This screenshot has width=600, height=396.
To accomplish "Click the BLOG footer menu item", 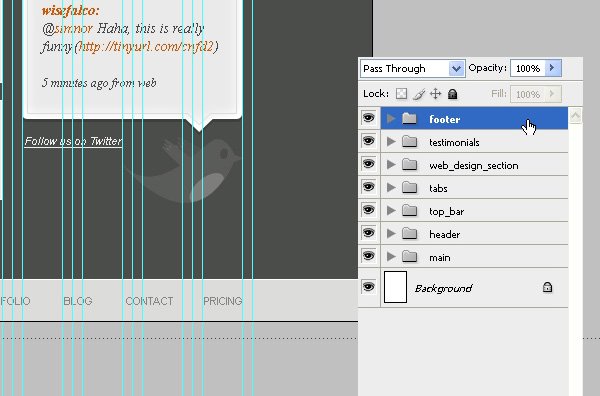I will [78, 301].
